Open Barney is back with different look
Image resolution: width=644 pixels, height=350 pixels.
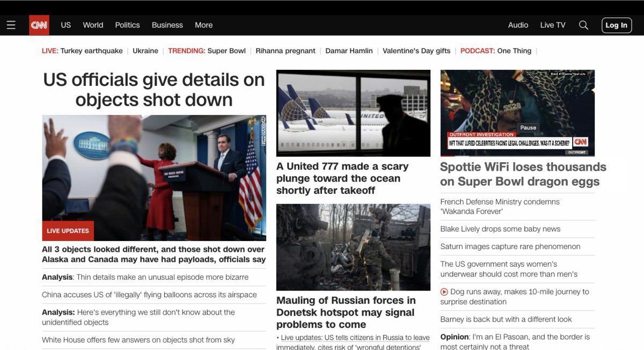506,319
